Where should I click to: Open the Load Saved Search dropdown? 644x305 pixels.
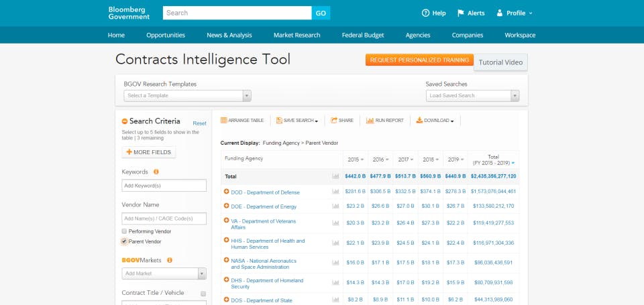coord(472,96)
